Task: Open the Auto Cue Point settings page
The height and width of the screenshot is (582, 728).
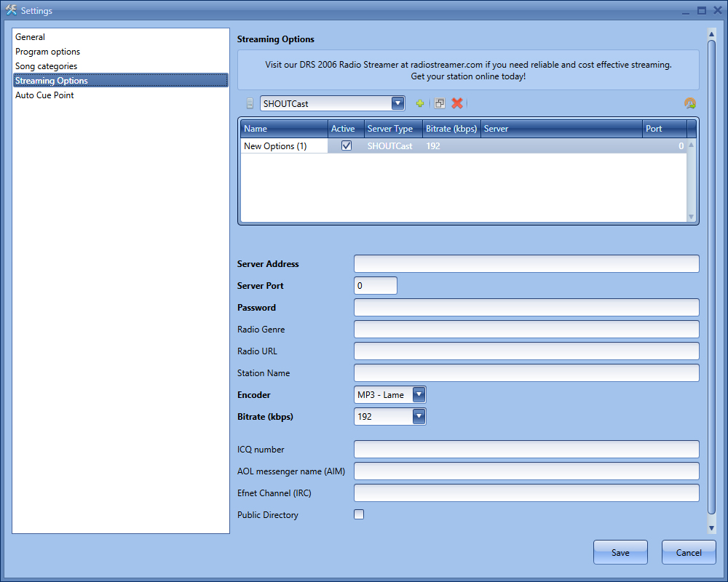Action: click(x=44, y=95)
